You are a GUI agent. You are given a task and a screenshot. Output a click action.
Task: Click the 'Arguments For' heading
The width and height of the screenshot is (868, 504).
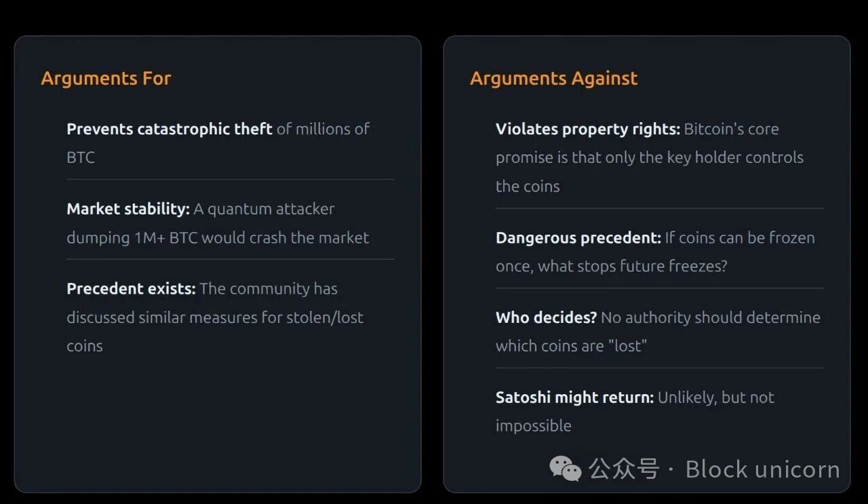click(106, 78)
